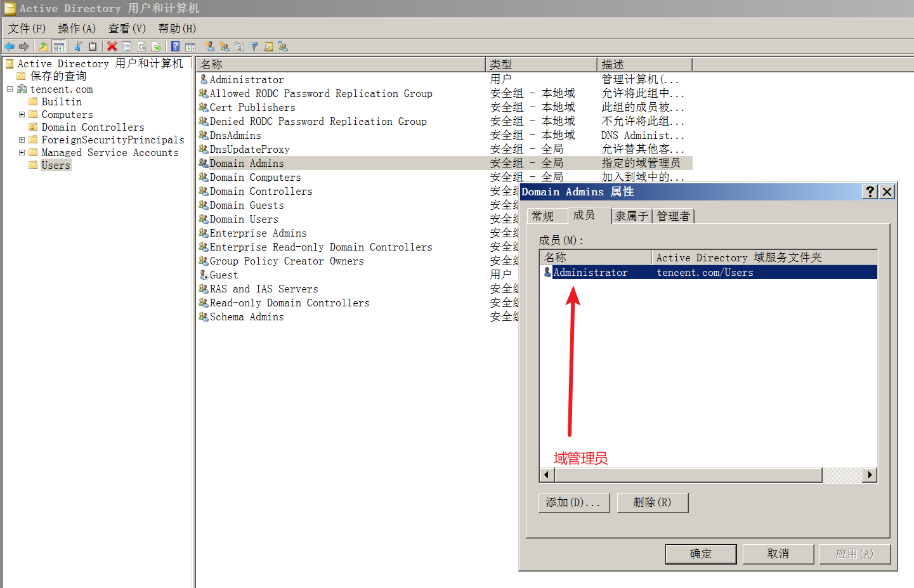Select Domain Controllers in the tree

pos(93,127)
